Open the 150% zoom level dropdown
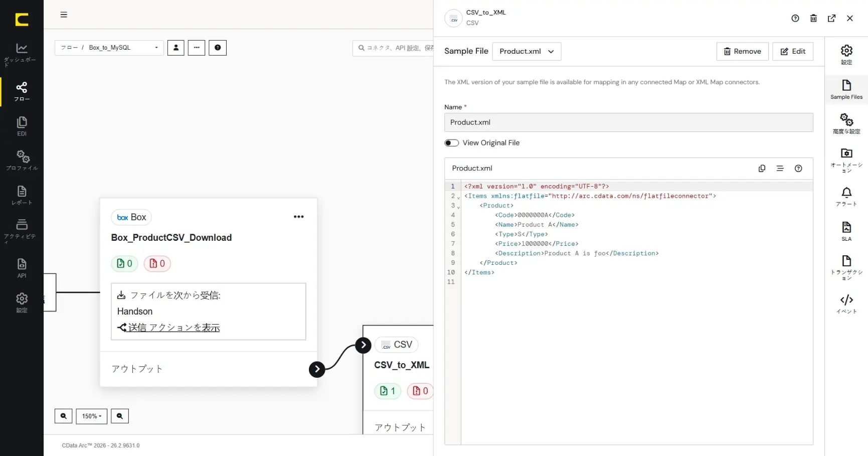 (92, 416)
